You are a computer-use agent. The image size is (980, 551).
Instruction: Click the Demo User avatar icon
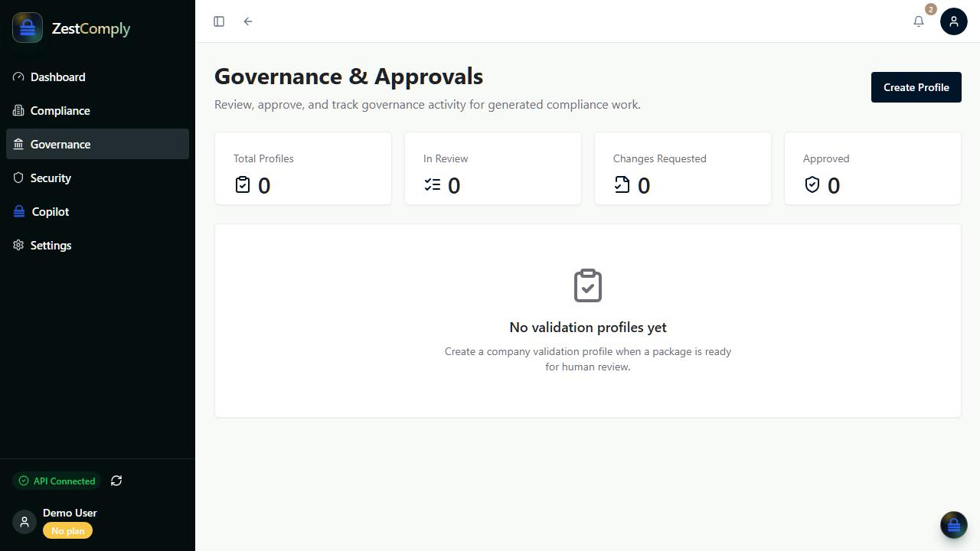[24, 522]
